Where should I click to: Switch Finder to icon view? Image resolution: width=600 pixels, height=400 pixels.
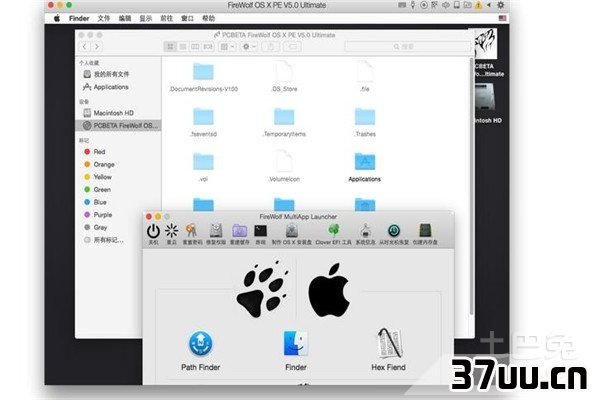[x=170, y=47]
